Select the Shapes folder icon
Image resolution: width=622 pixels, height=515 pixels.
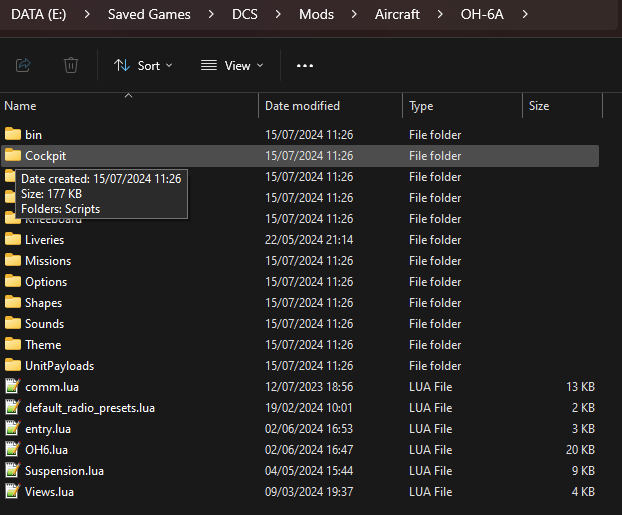[13, 302]
